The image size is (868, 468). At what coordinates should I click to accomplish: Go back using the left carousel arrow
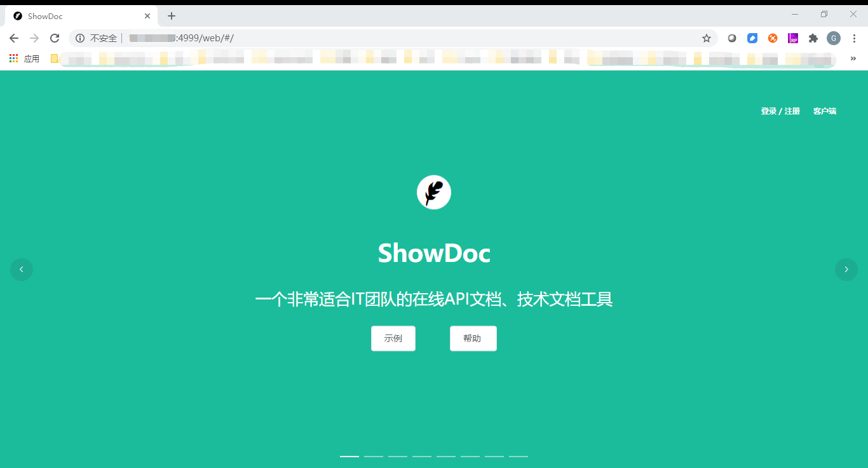click(22, 269)
